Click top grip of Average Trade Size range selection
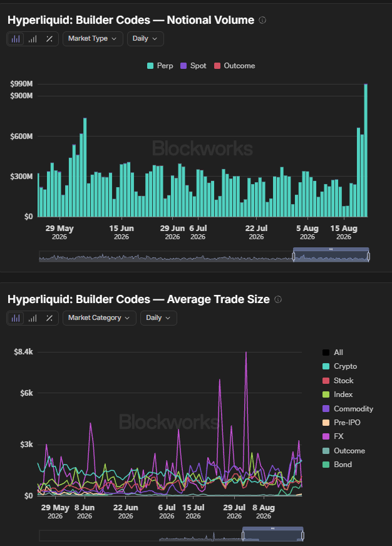The image size is (392, 546). [272, 528]
